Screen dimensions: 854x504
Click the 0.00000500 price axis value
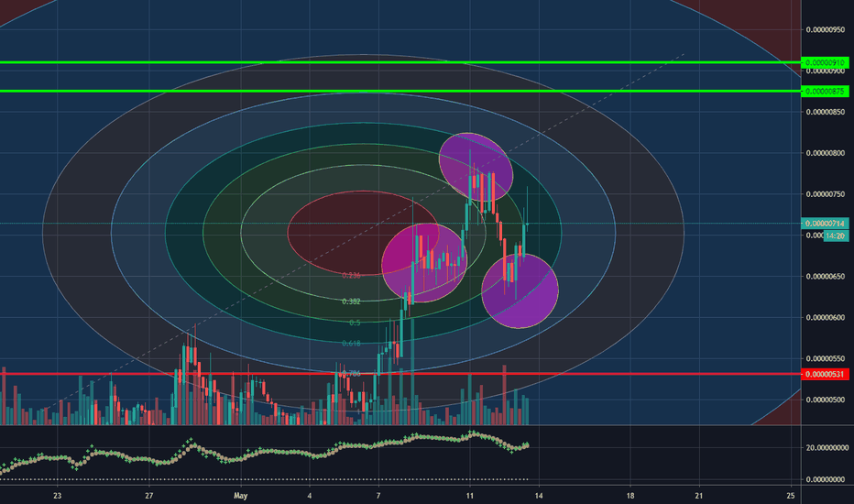(825, 400)
